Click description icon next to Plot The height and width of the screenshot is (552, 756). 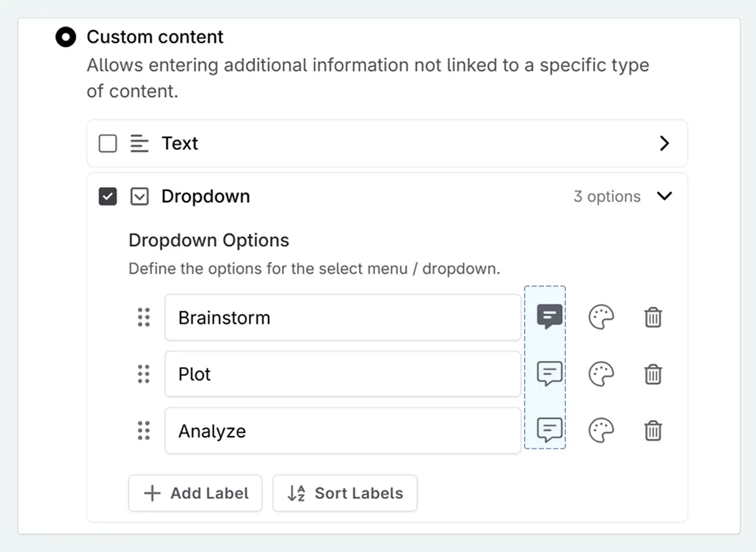(x=549, y=374)
